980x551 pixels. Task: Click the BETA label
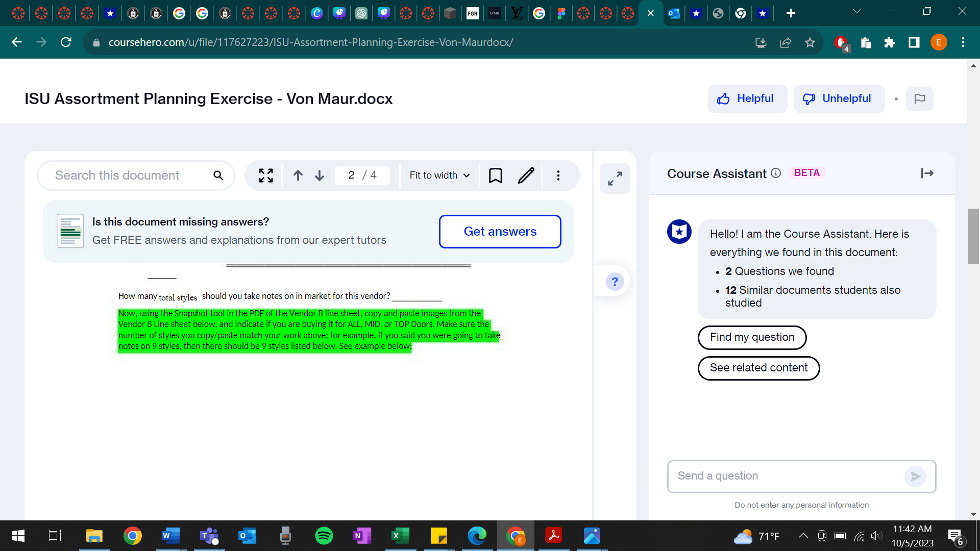point(807,173)
